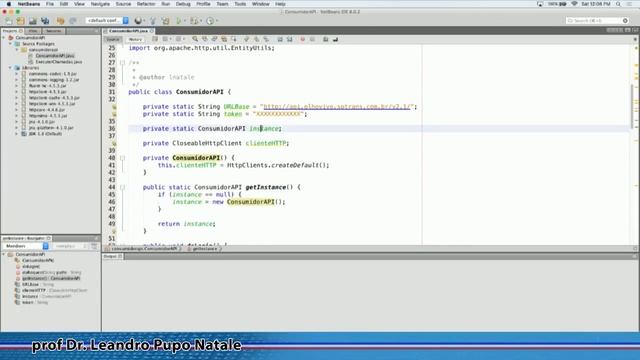The width and height of the screenshot is (640, 360).
Task: Click the Profile Project clock icon
Action: [210, 21]
